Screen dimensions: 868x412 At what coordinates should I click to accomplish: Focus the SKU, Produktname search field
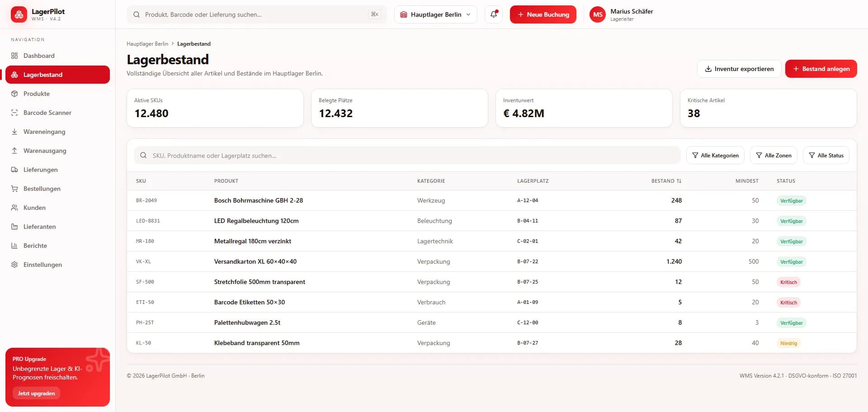coord(407,155)
